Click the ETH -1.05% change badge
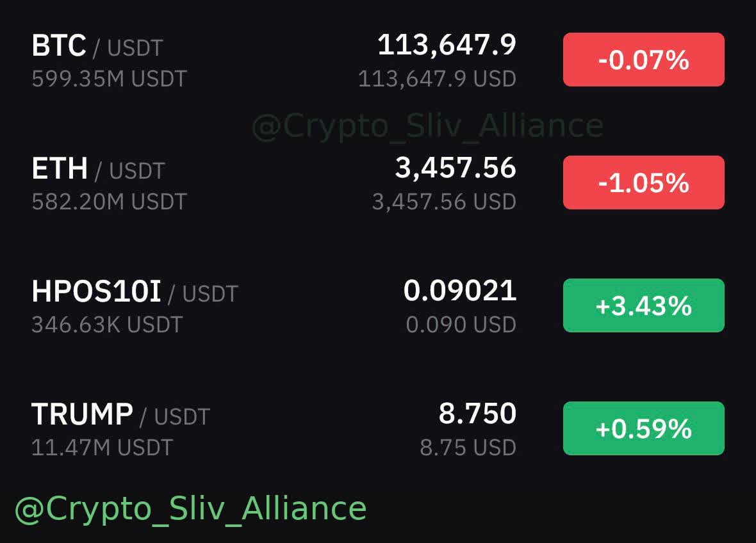Screen dimensions: 756x543 tap(644, 182)
